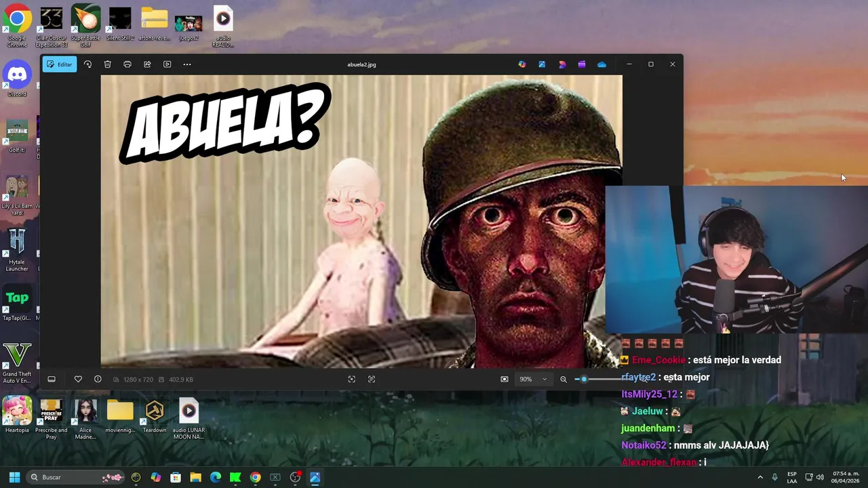Image resolution: width=868 pixels, height=488 pixels.
Task: Rotate the image in Photos
Action: coord(87,64)
